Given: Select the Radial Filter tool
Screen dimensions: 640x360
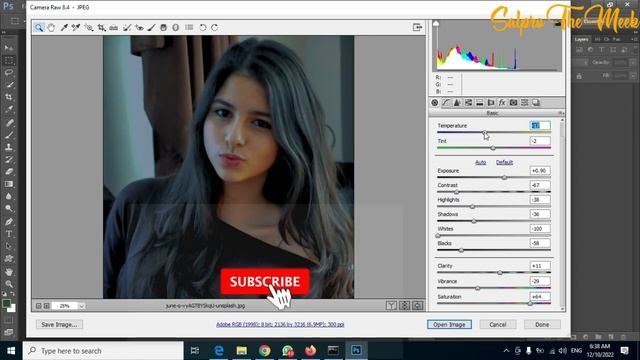Looking at the screenshot, I should coord(176,27).
